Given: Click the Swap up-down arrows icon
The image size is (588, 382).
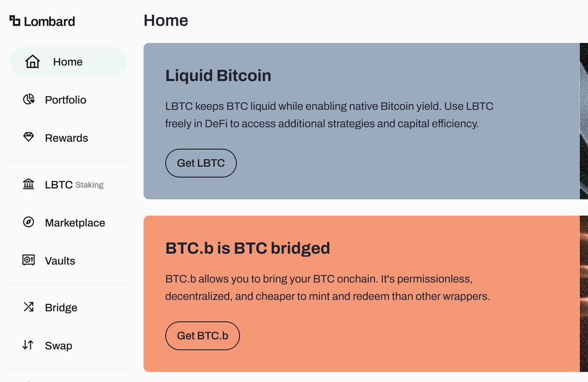Looking at the screenshot, I should (x=28, y=345).
